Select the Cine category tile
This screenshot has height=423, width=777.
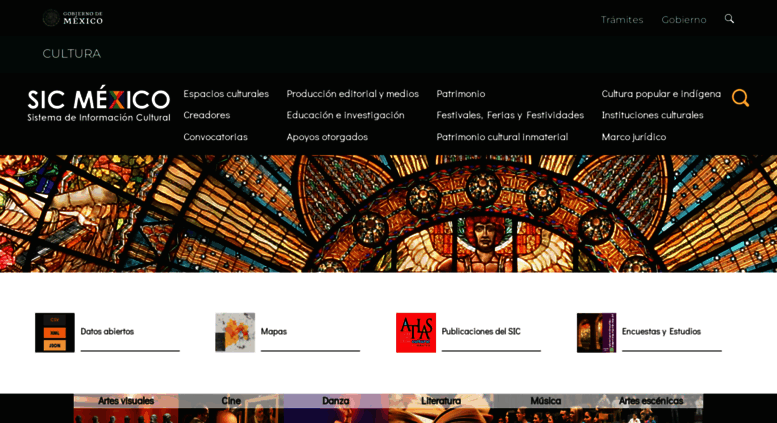(x=231, y=409)
